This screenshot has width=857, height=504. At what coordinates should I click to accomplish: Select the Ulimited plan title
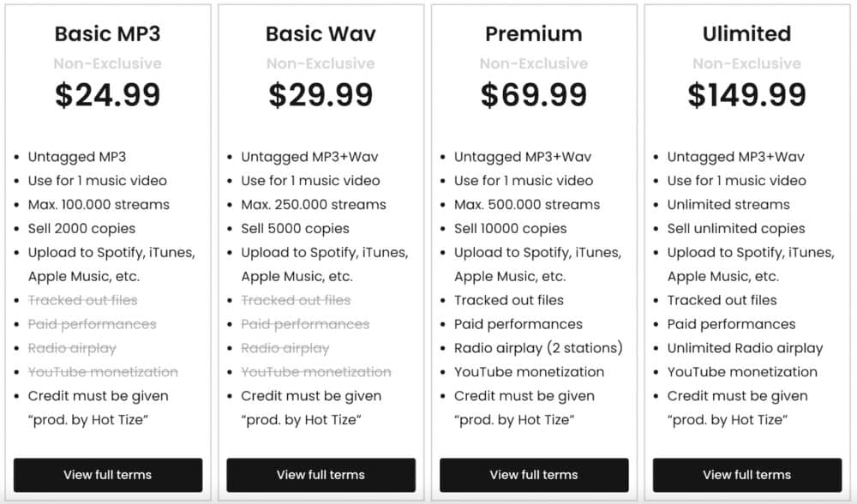click(746, 34)
